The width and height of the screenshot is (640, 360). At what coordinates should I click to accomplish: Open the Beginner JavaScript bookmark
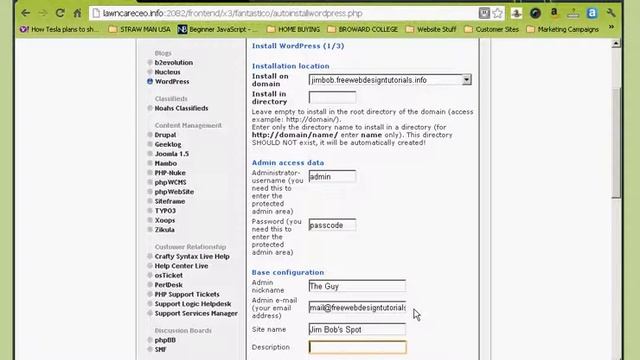[x=218, y=29]
